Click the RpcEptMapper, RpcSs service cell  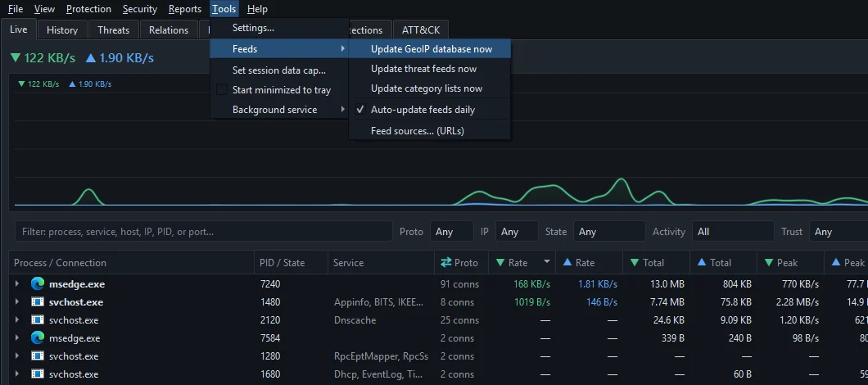pos(381,356)
